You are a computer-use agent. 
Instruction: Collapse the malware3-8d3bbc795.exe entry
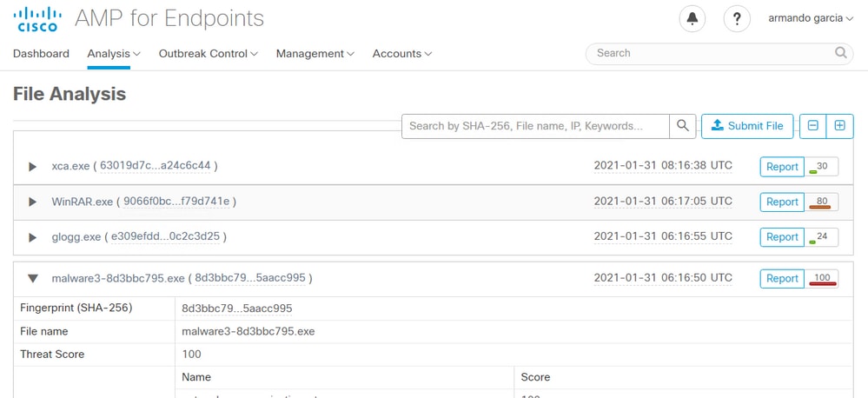coord(33,278)
